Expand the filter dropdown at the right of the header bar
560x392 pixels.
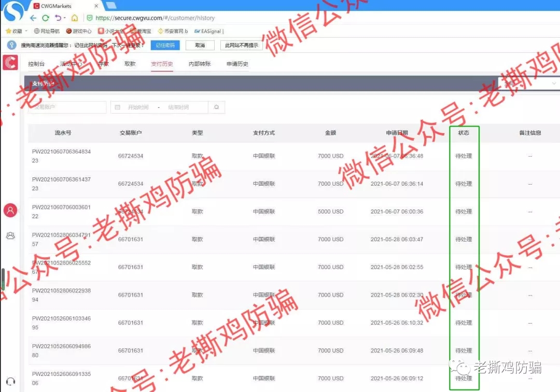529,83
